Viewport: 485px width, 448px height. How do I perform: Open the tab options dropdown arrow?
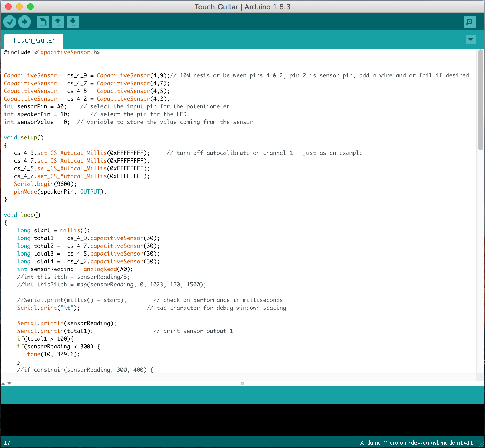[x=471, y=40]
